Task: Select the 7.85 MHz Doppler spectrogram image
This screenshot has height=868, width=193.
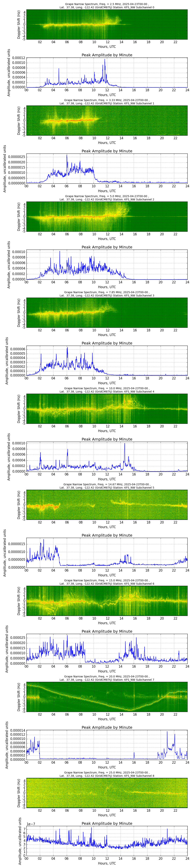Action: [107, 312]
